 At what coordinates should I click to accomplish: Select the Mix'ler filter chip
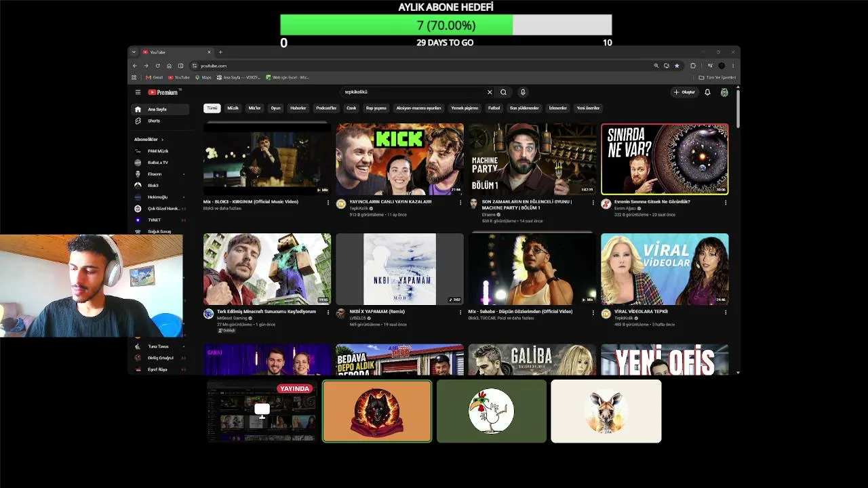255,108
